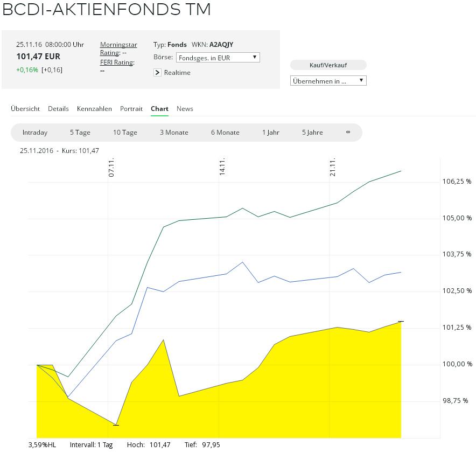This screenshot has height=452, width=476.
Task: Set chart range to 10 Tage
Action: coord(125,133)
